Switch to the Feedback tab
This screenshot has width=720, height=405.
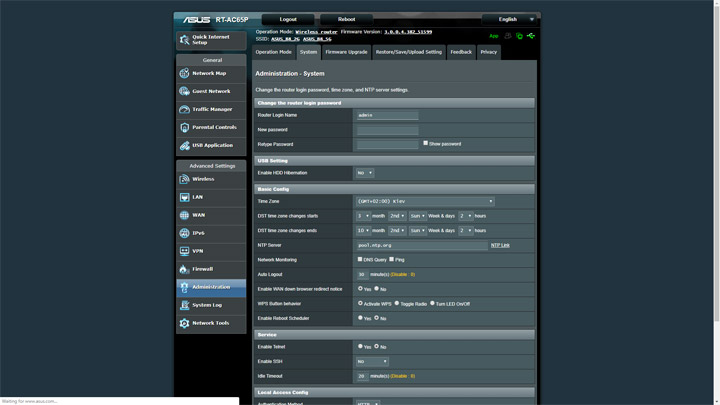point(461,52)
